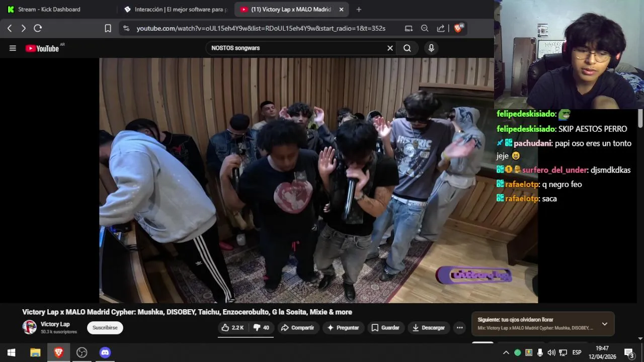The image size is (644, 362).
Task: Open the tray microphone icon
Action: 540,352
